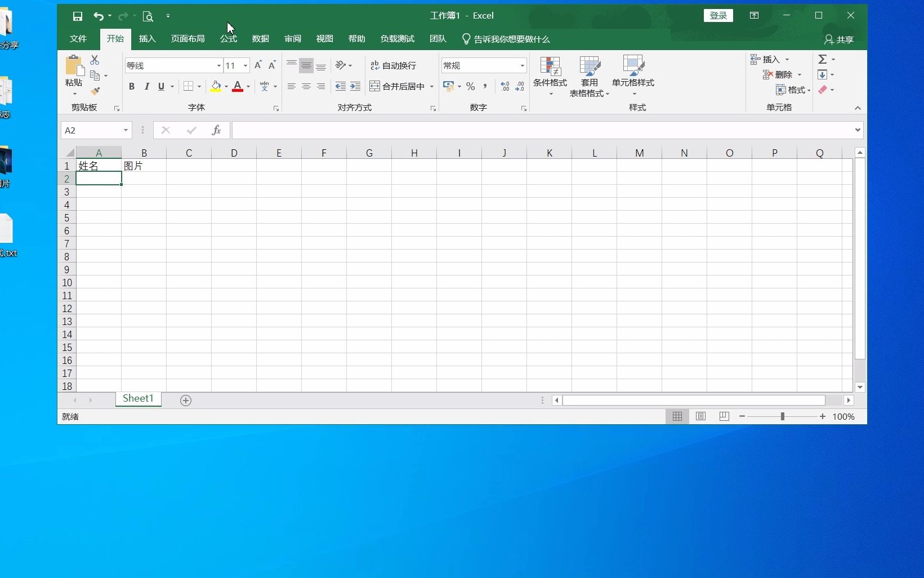
Task: Click the 共享 Share button
Action: [x=839, y=39]
